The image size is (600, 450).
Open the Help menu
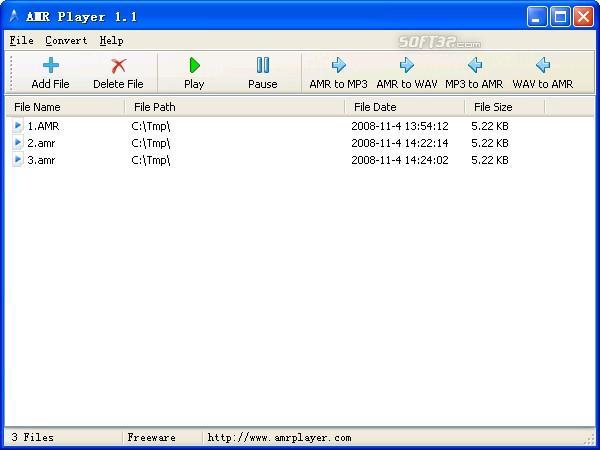coord(111,40)
